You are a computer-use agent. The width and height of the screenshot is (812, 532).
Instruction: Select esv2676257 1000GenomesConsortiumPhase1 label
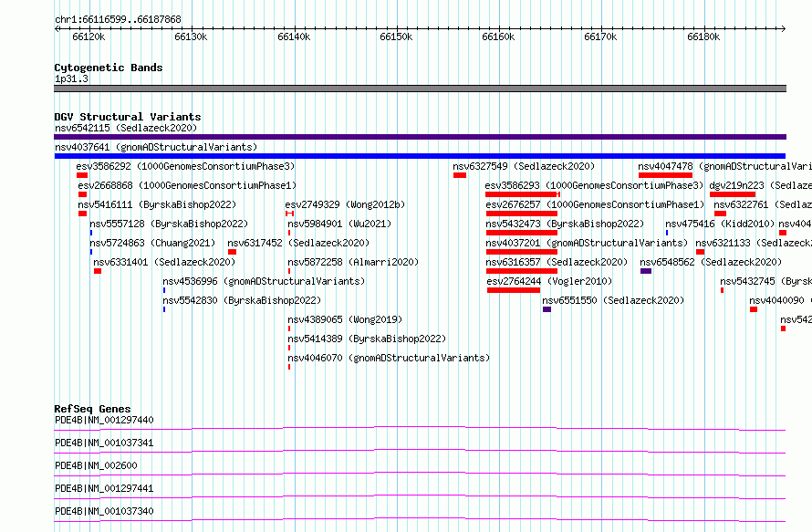click(x=595, y=204)
